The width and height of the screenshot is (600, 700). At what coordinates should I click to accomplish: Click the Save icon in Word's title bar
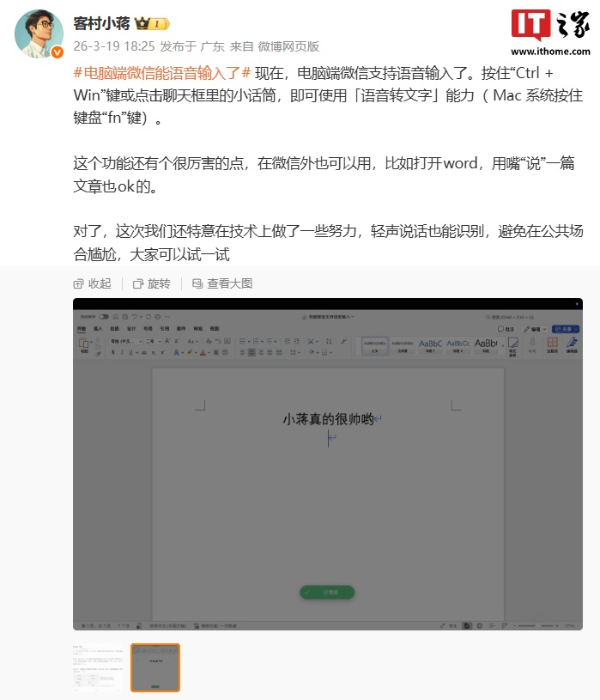coord(125,317)
